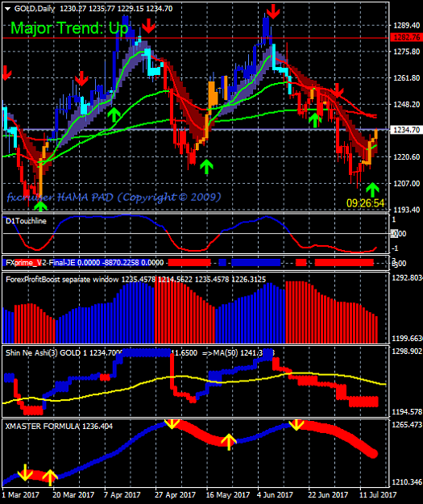Click first yellow down arrow in XMASTER FORMULA panel
The width and height of the screenshot is (423, 504).
25,473
